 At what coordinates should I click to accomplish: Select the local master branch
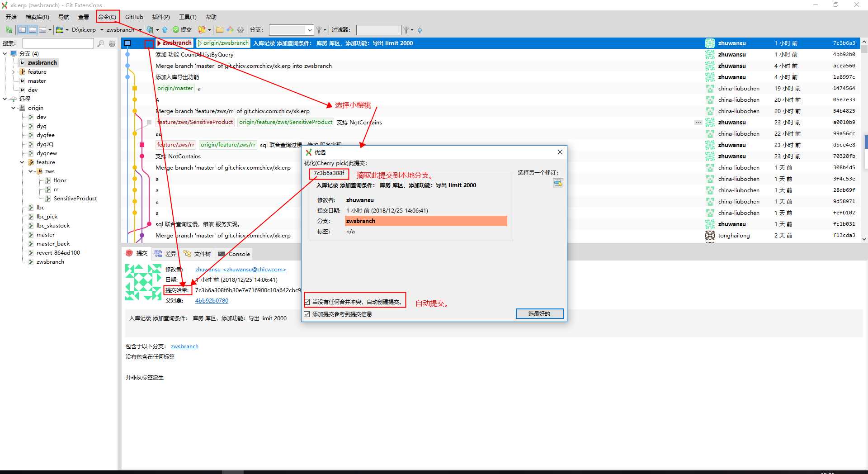point(37,81)
